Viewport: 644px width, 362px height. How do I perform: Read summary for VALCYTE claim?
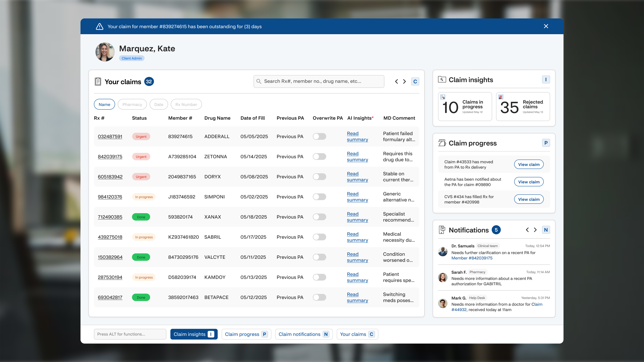coord(357,257)
